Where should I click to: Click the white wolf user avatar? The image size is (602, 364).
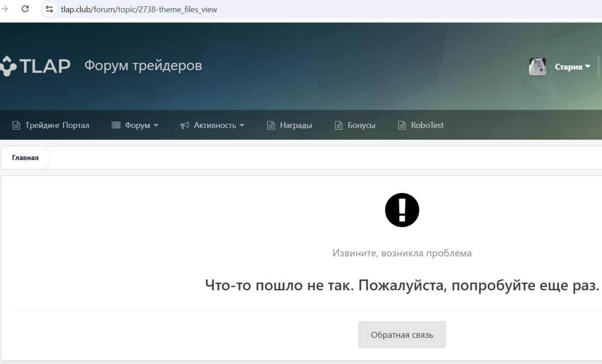(x=537, y=66)
